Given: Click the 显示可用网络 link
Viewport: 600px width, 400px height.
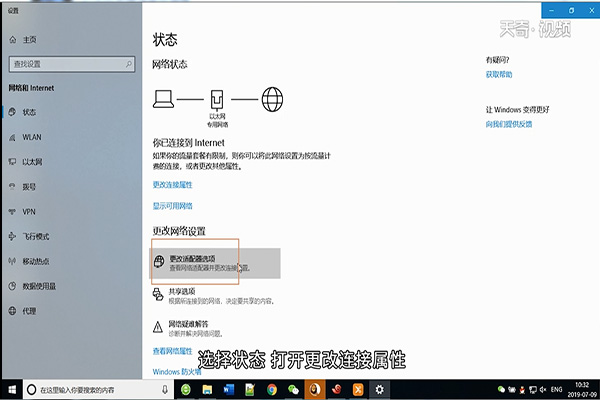Looking at the screenshot, I should click(172, 206).
